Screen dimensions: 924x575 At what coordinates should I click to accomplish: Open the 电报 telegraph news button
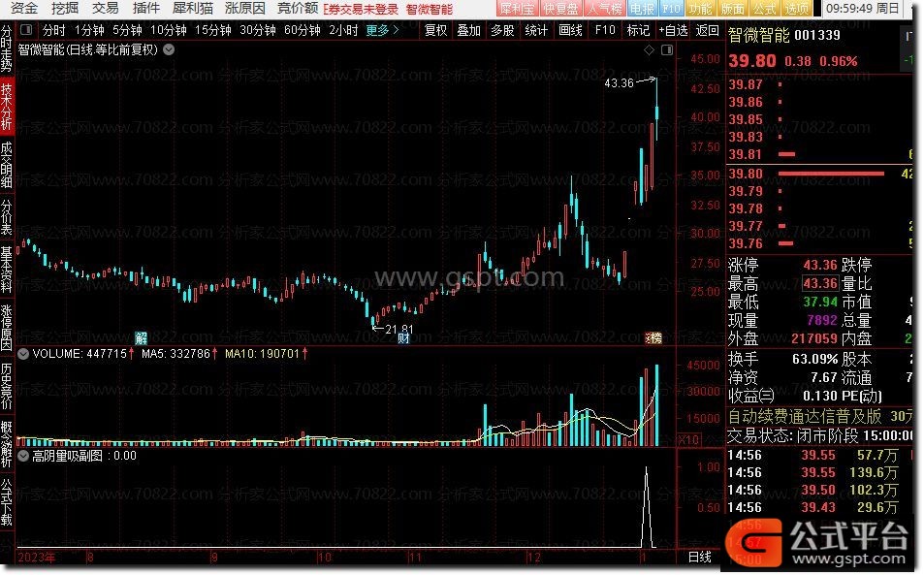pyautogui.click(x=641, y=9)
